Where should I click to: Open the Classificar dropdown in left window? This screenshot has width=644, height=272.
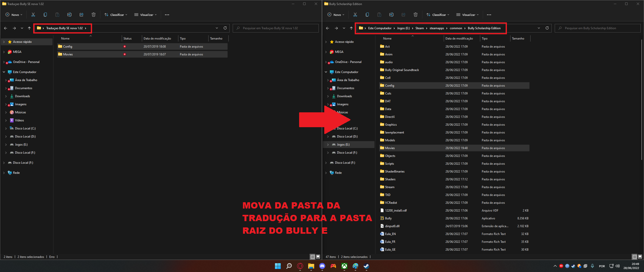tap(116, 15)
